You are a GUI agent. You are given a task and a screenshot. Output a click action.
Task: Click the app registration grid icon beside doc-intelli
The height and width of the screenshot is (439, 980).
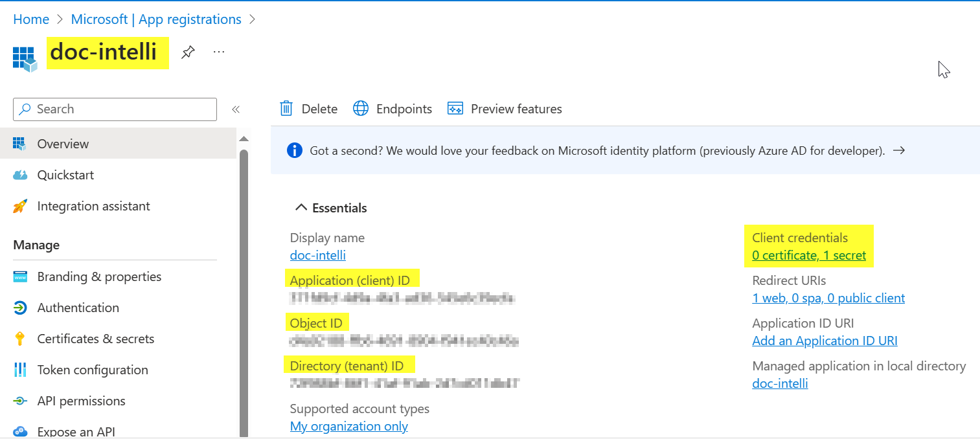(x=25, y=58)
